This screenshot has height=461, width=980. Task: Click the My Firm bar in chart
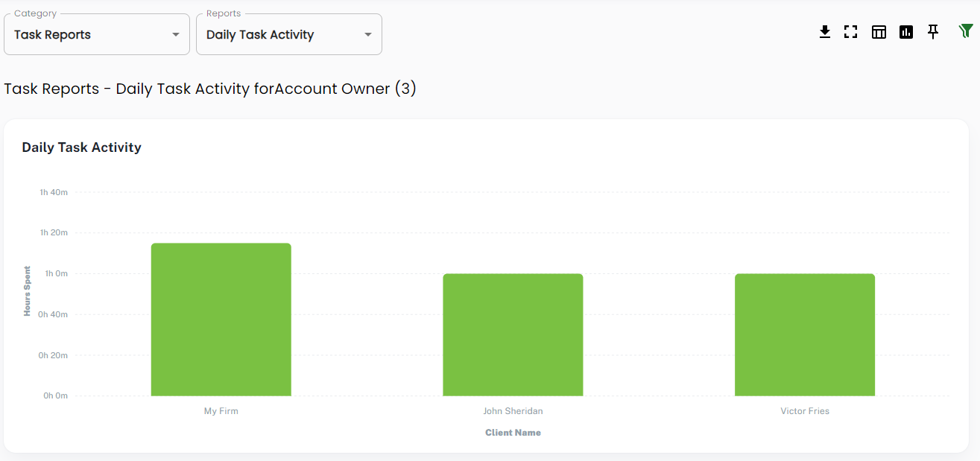click(x=221, y=319)
